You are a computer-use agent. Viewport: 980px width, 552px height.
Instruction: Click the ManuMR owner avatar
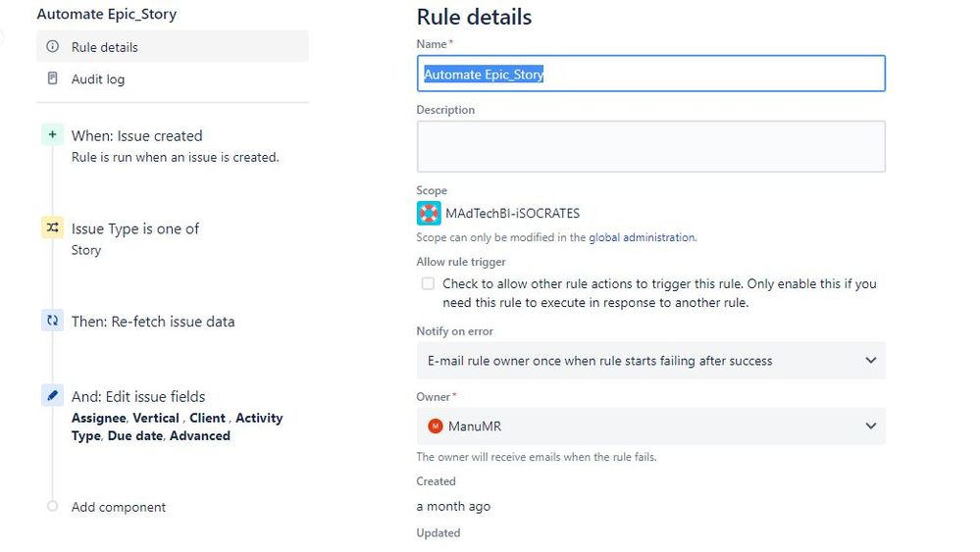[x=435, y=426]
